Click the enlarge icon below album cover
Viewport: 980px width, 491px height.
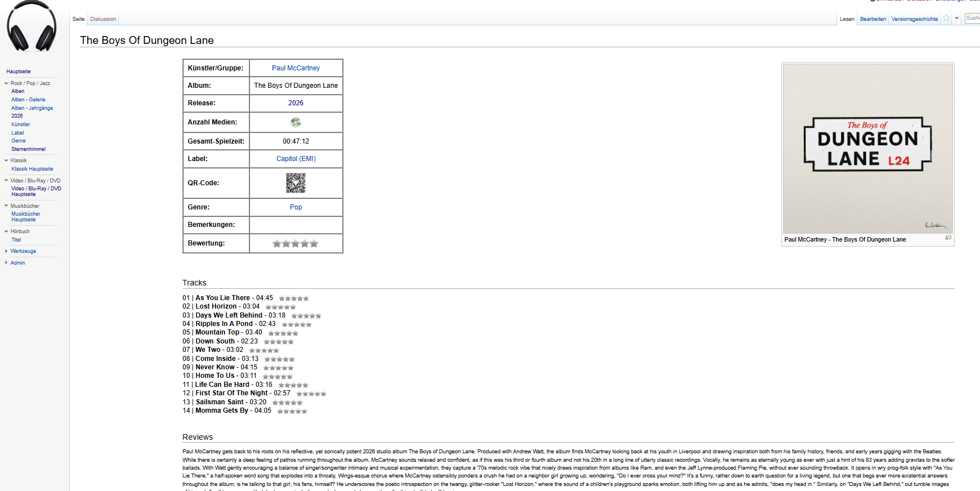pyautogui.click(x=948, y=238)
